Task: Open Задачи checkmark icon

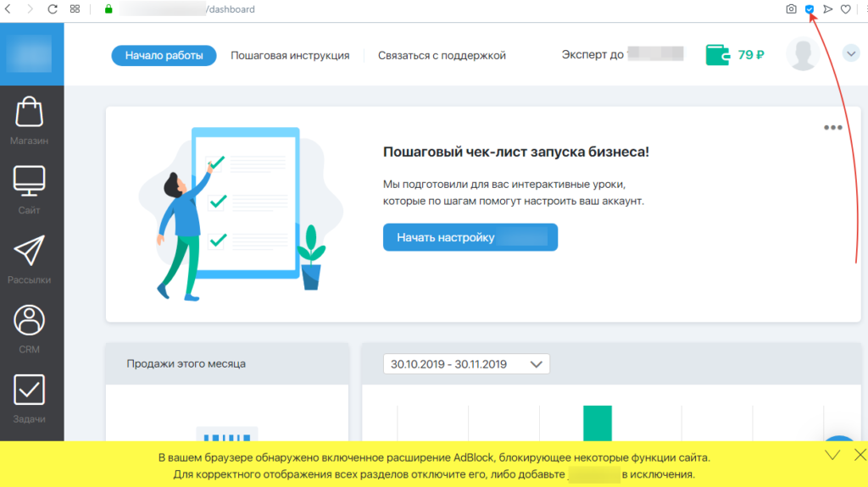Action: click(29, 390)
